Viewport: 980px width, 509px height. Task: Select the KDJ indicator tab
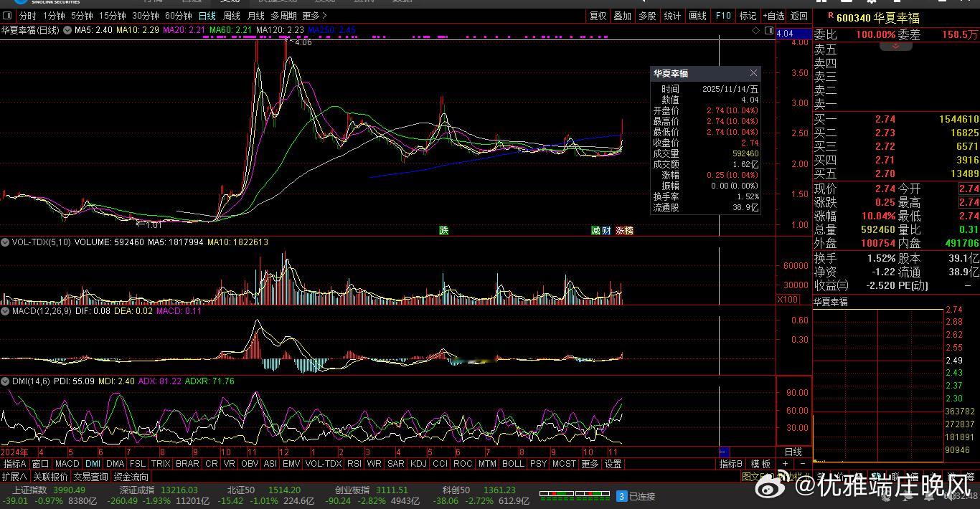pyautogui.click(x=418, y=464)
